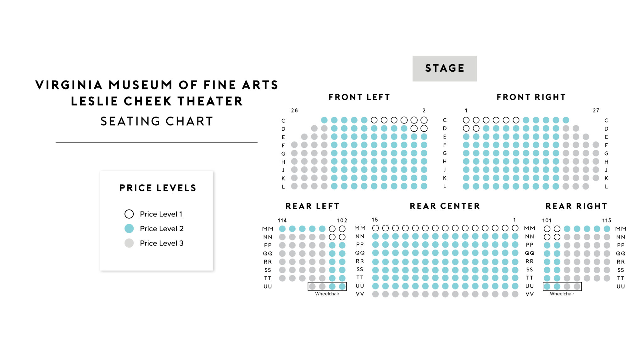Select leftmost gray seat in Front Left row F

tap(294, 145)
